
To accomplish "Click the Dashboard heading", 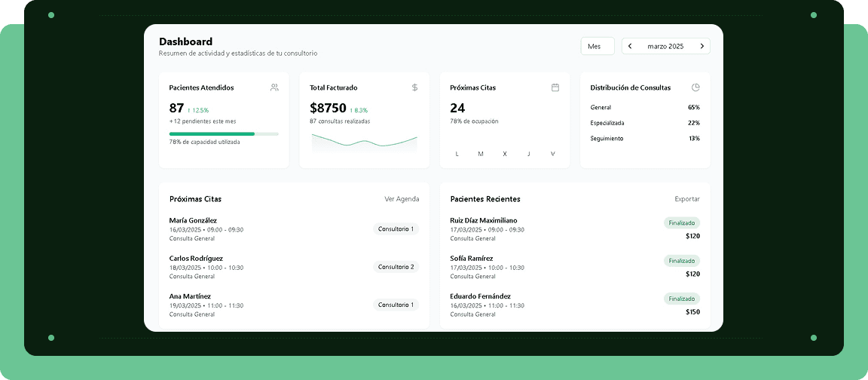I will point(185,41).
